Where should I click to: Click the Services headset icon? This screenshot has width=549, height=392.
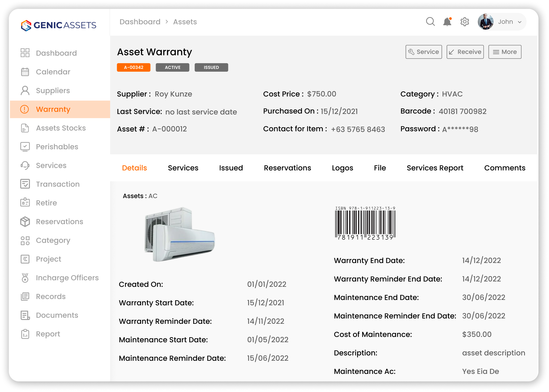25,166
